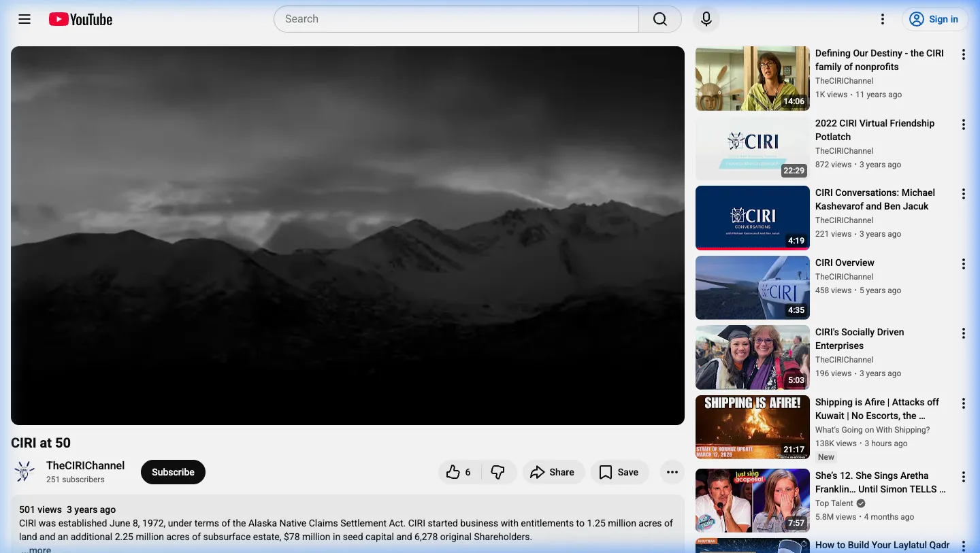Open 2022 CIRI Virtual Friendship Potlatch thumbnail
Viewport: 980px width, 553px height.
(753, 148)
